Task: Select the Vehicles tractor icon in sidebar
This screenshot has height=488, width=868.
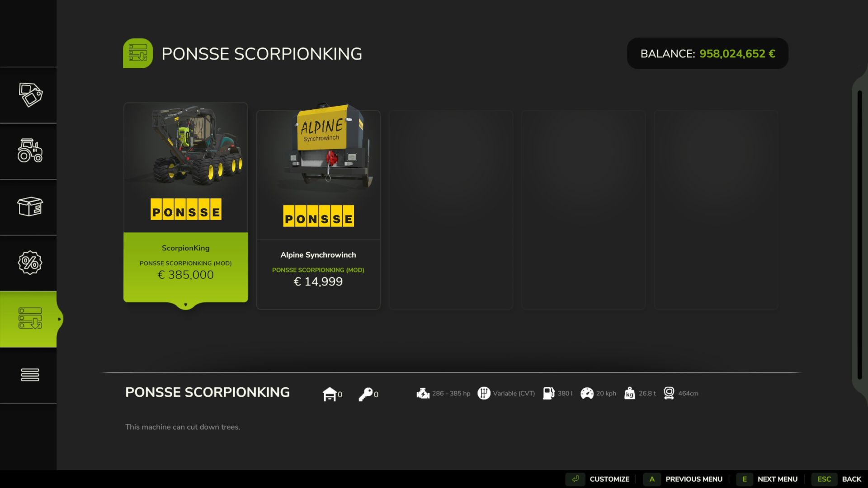Action: tap(29, 152)
